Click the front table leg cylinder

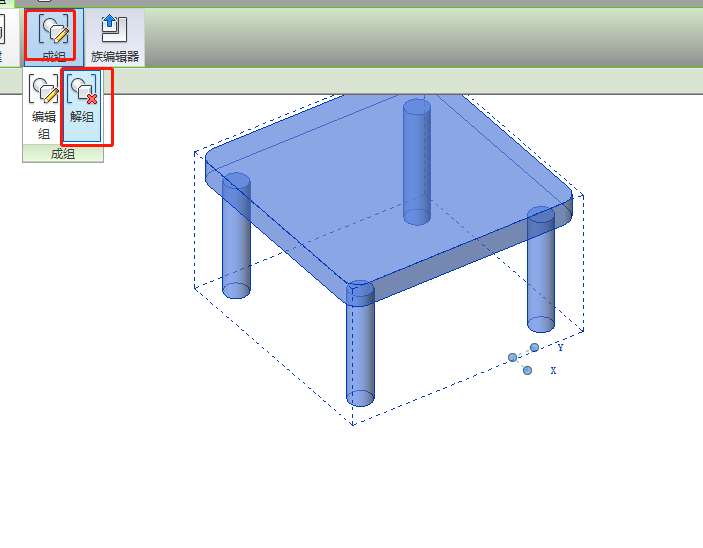pyautogui.click(x=360, y=344)
